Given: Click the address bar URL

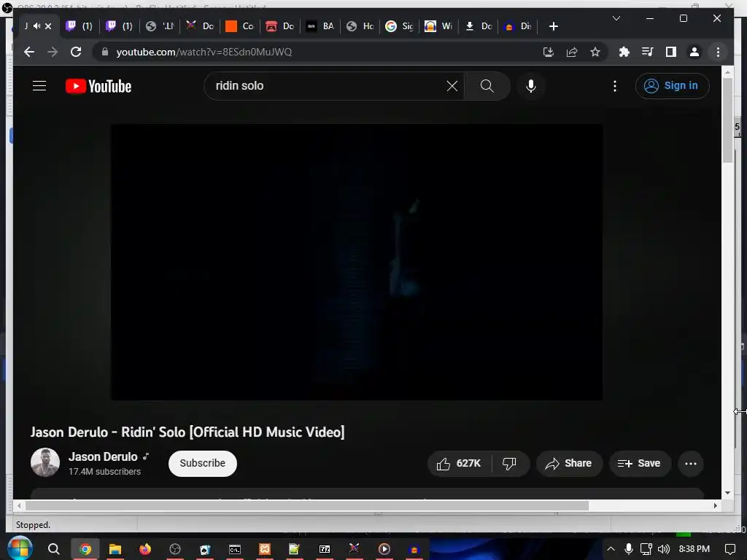Looking at the screenshot, I should coord(204,52).
